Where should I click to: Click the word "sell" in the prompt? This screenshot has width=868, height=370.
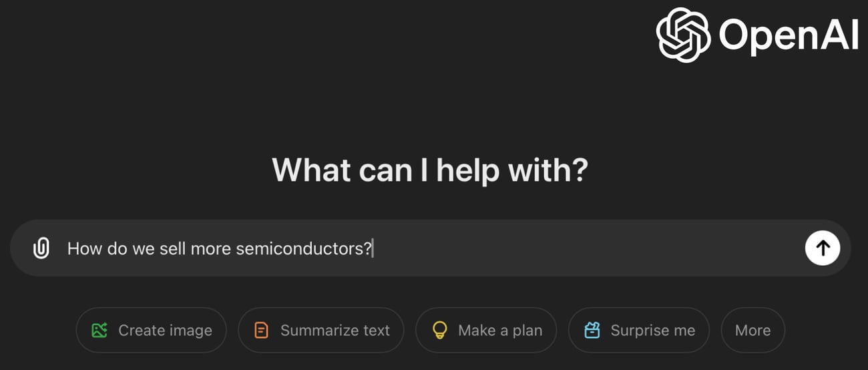tap(172, 249)
